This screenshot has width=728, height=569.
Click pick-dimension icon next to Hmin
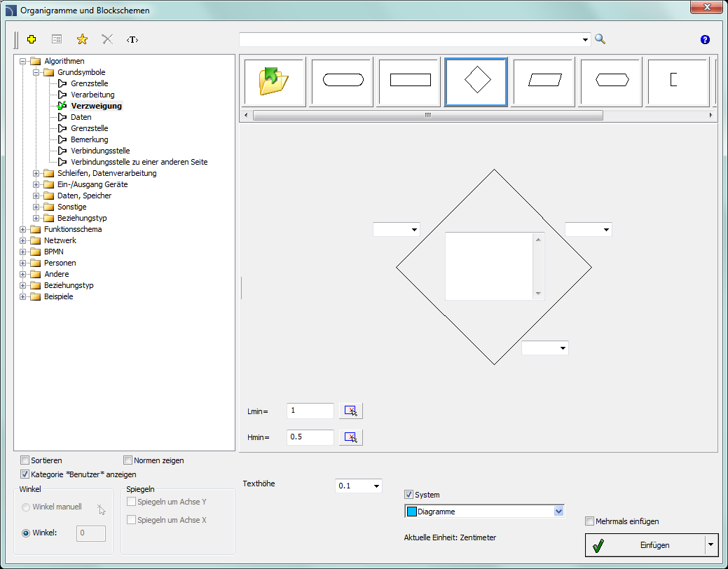pos(350,437)
